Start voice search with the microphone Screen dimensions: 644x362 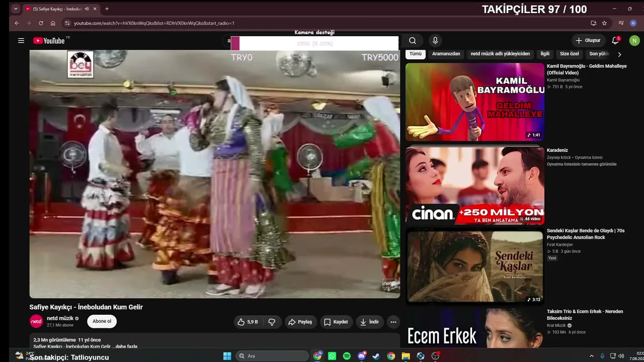coord(435,41)
